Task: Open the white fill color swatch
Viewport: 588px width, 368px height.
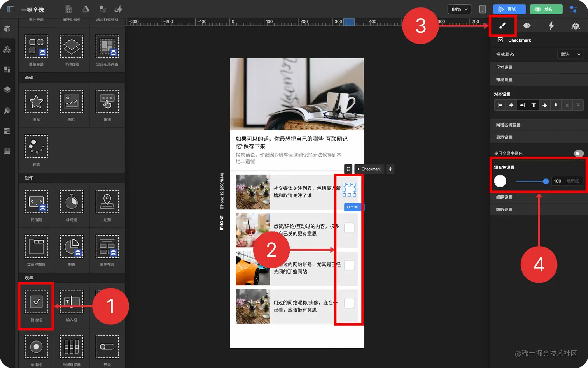Action: pyautogui.click(x=500, y=181)
